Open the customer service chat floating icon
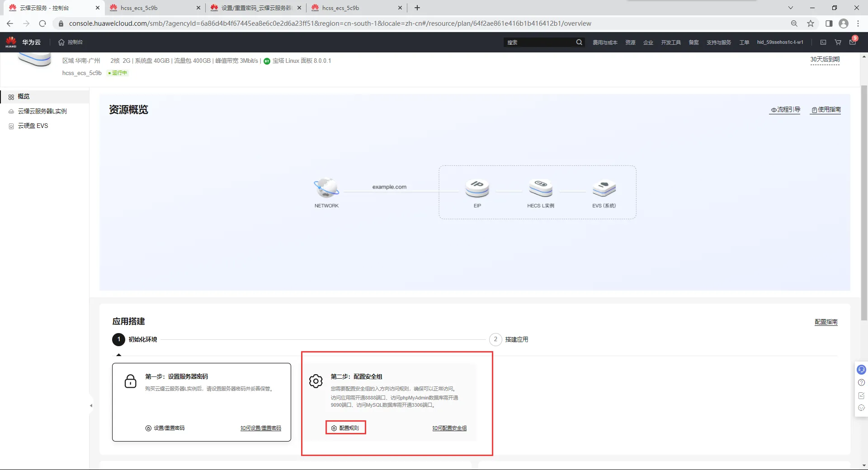This screenshot has height=470, width=868. point(861,370)
